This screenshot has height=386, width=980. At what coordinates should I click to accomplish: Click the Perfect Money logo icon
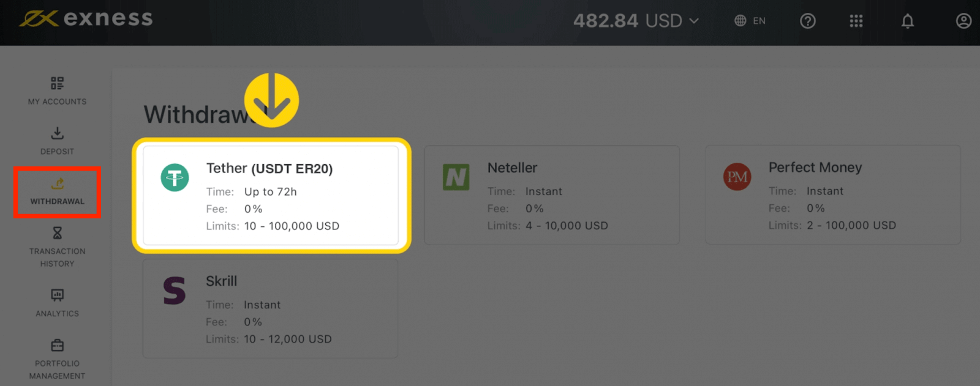[737, 177]
